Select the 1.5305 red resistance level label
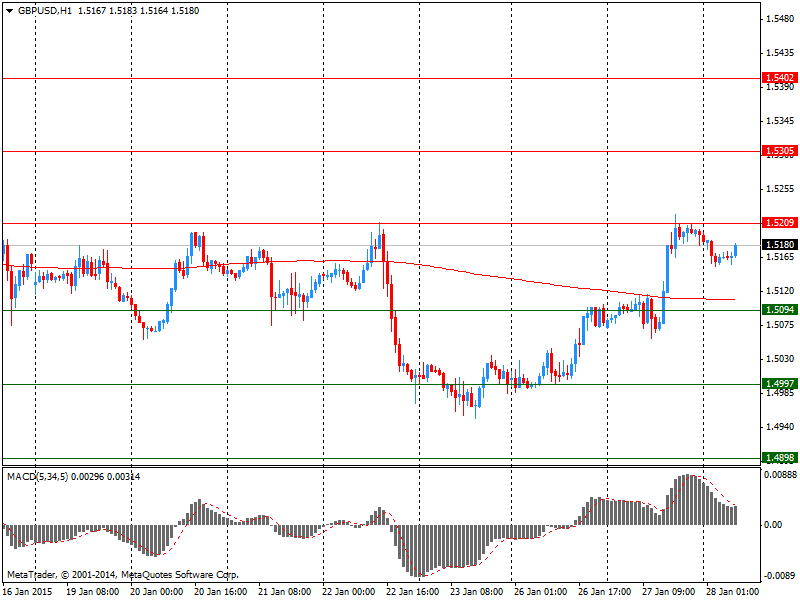800x600 pixels. (780, 151)
